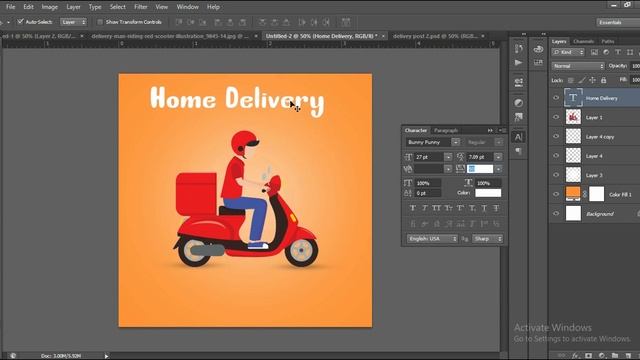Image resolution: width=640 pixels, height=360 pixels.
Task: Click Lock image pixels brush icon
Action: pyautogui.click(x=582, y=80)
